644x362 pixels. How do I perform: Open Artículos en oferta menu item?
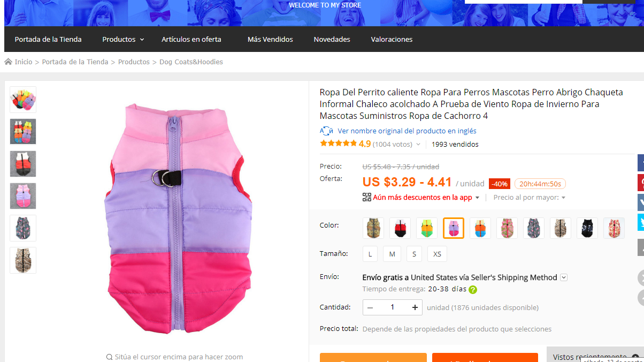tap(191, 39)
